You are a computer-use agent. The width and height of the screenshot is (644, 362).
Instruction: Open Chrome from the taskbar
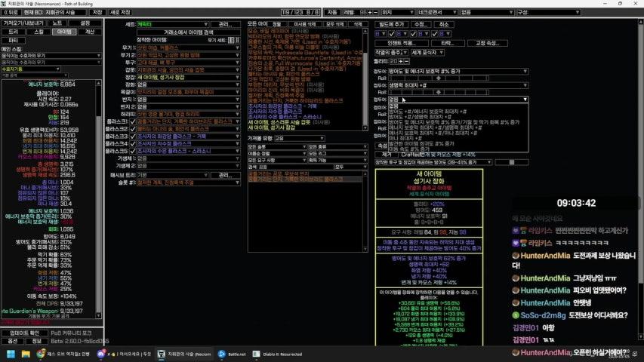point(41,353)
